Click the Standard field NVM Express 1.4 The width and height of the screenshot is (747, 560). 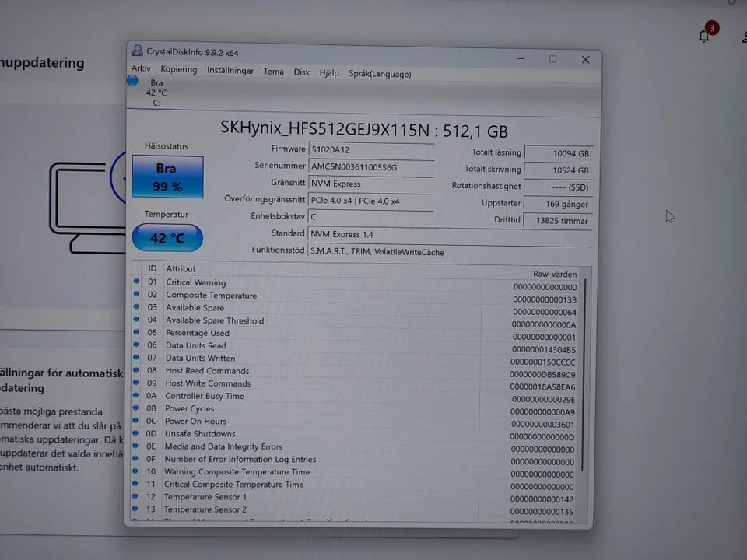450,235
